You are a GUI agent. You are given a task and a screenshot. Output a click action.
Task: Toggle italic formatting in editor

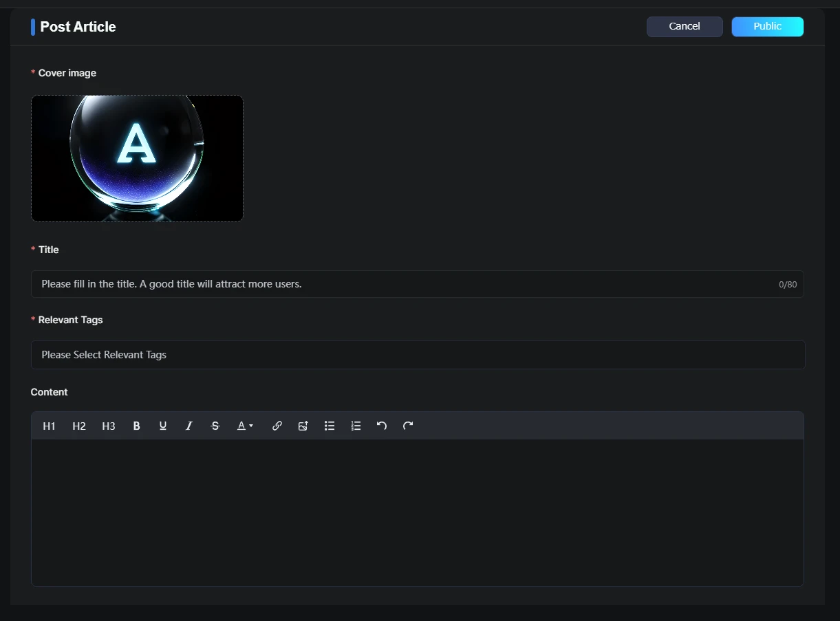coord(189,426)
